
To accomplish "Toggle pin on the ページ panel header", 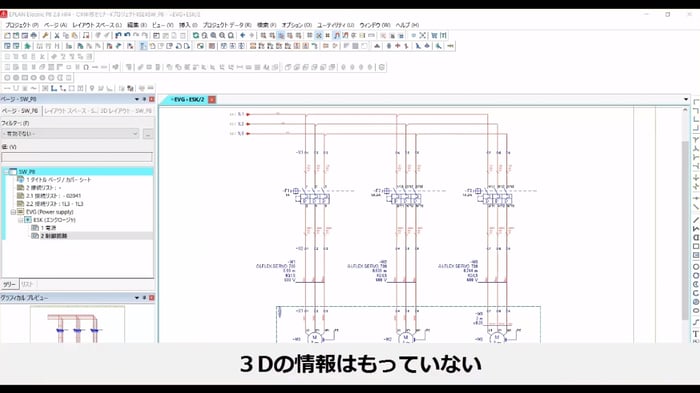I will 144,99.
